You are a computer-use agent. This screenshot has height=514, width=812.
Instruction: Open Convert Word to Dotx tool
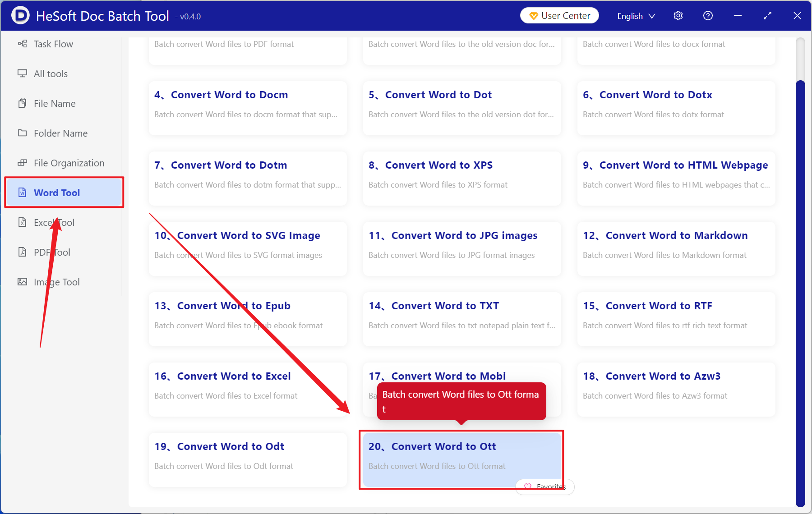point(676,108)
